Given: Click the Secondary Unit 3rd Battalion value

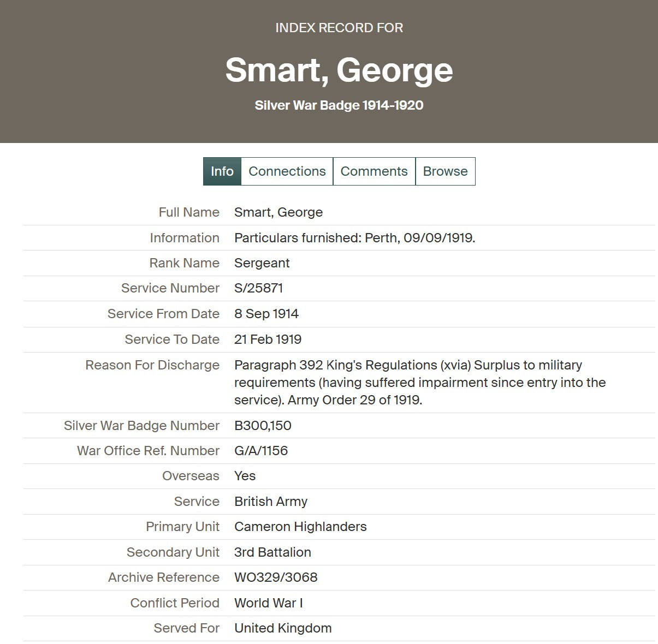Looking at the screenshot, I should click(x=272, y=552).
